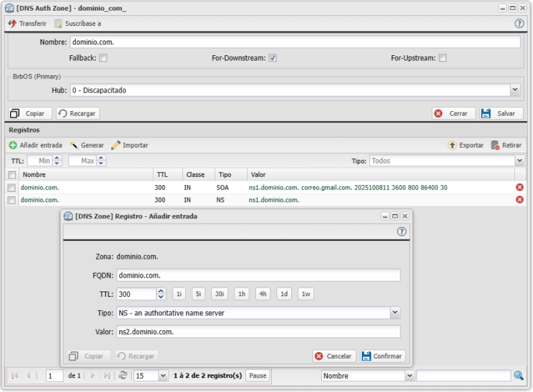Tick the For-Upstream checkbox
The image size is (533, 392).
pyautogui.click(x=442, y=58)
